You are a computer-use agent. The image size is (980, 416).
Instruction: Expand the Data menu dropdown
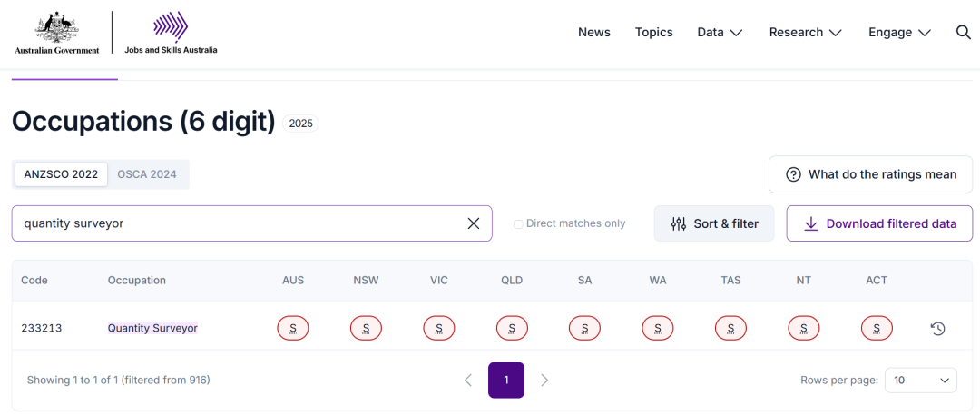coord(720,32)
